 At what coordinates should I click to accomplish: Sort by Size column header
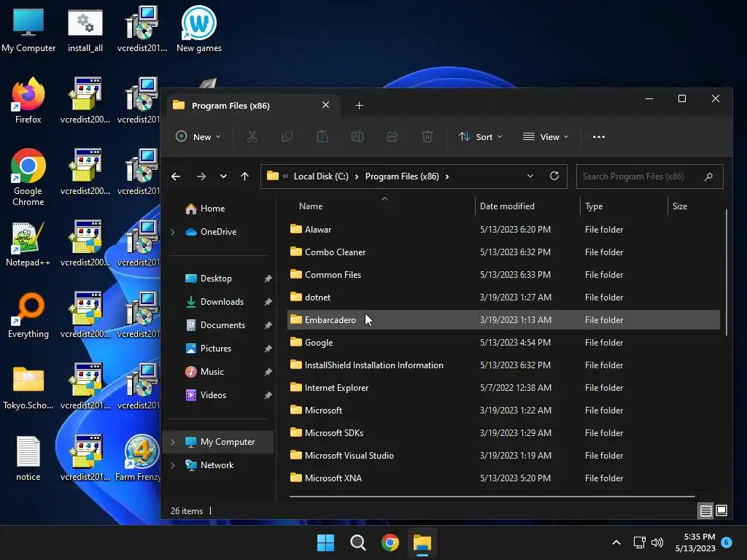pyautogui.click(x=680, y=206)
